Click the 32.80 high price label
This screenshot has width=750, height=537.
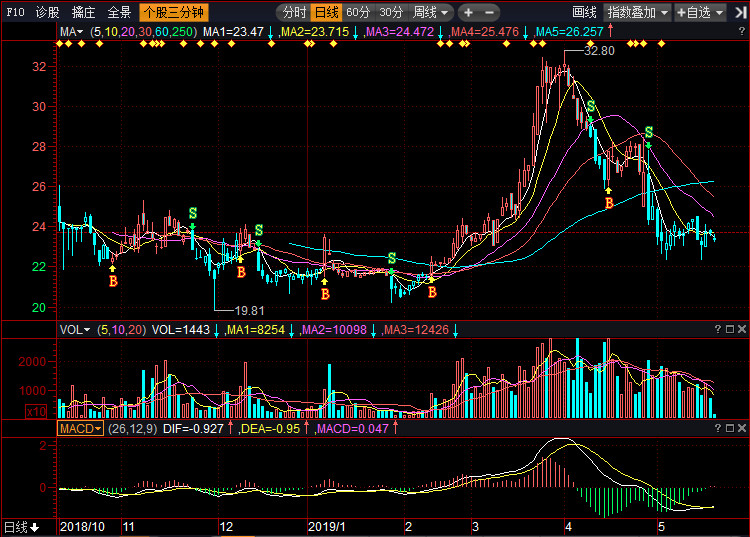[599, 51]
